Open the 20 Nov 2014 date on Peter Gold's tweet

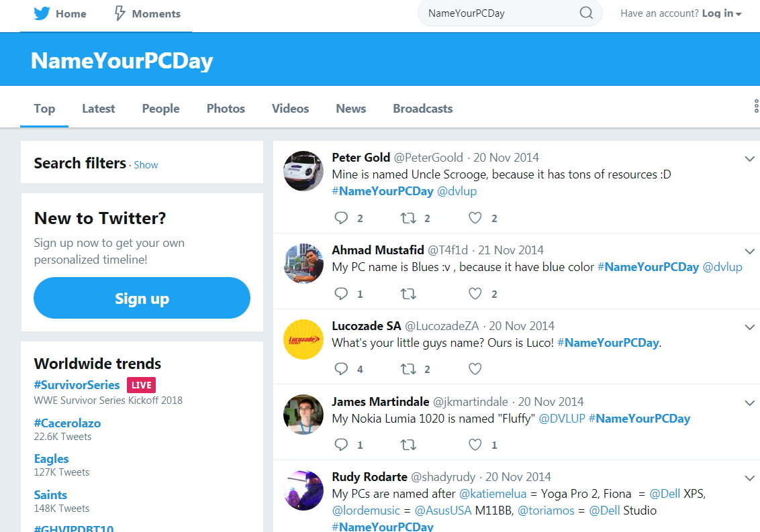[x=506, y=158]
